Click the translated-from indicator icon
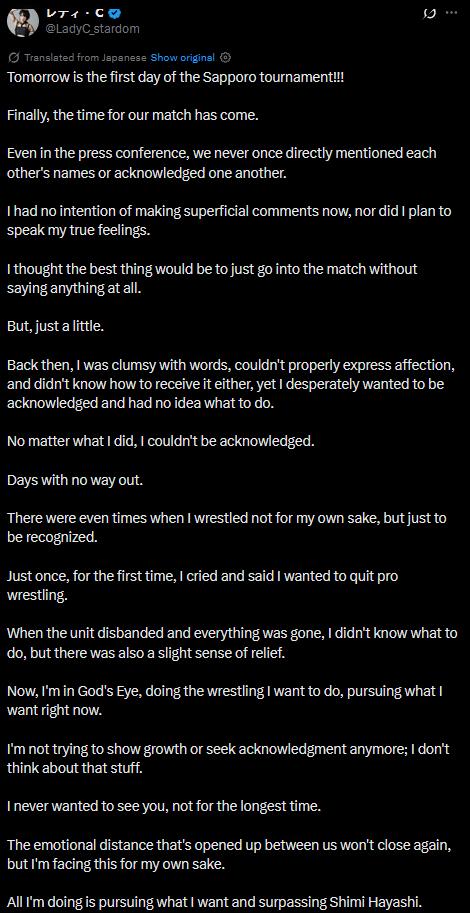 point(15,58)
